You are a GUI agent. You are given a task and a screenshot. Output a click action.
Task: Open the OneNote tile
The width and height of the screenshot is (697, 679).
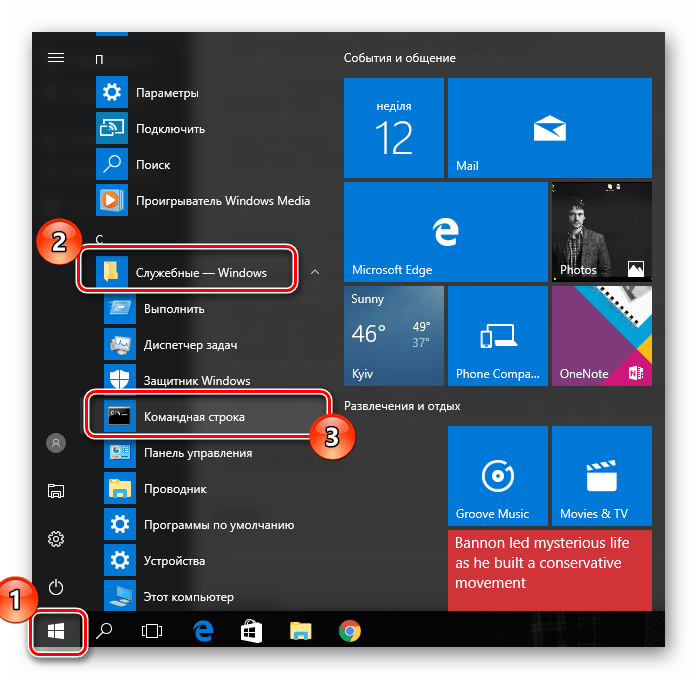click(602, 336)
